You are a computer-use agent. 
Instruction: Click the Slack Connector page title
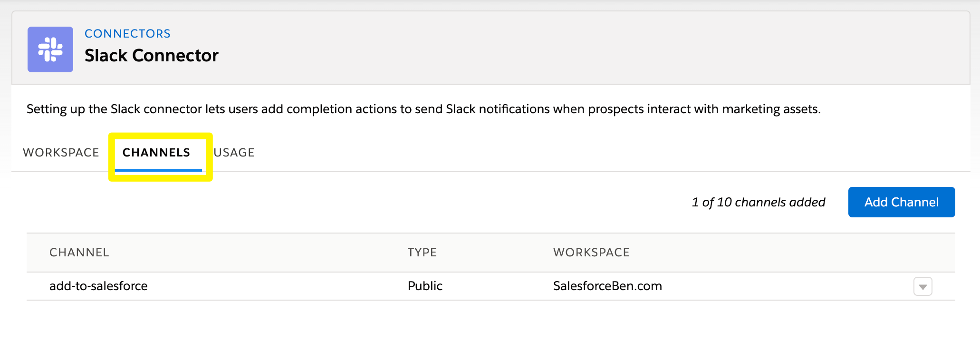tap(151, 56)
